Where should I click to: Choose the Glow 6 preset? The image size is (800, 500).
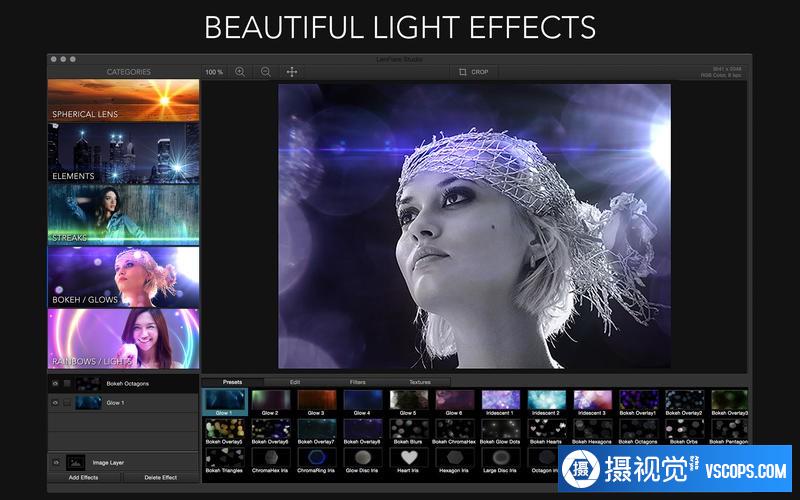tap(454, 402)
